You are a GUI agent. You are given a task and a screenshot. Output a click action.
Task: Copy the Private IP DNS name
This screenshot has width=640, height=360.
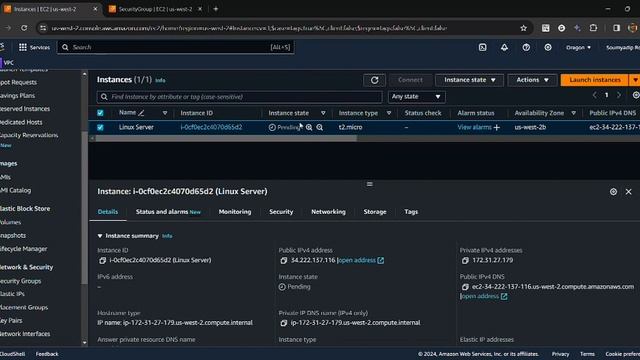coord(284,323)
